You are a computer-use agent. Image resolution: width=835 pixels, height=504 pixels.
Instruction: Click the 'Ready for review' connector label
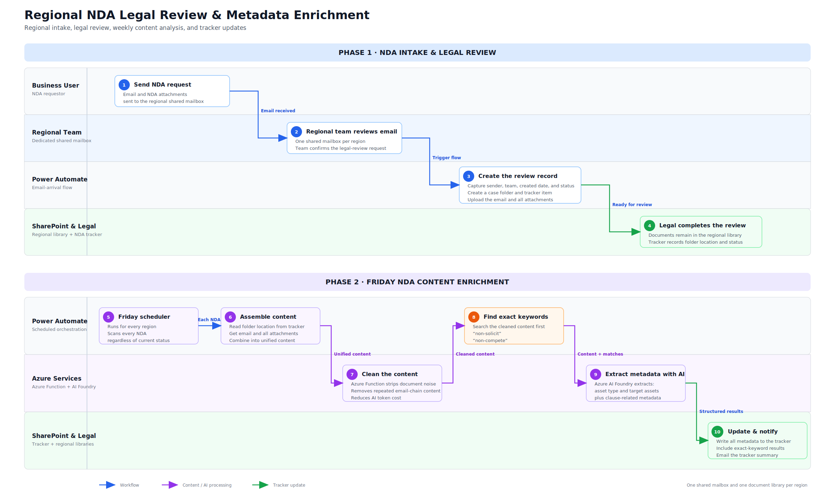(x=632, y=204)
